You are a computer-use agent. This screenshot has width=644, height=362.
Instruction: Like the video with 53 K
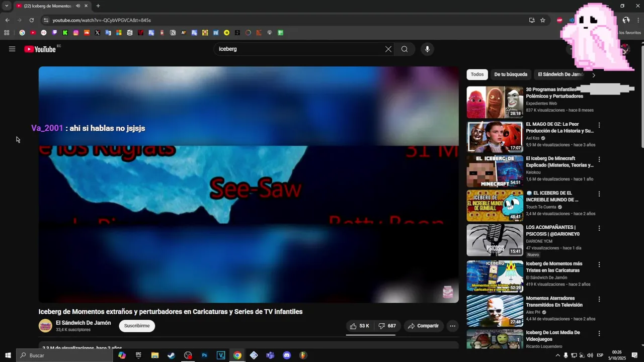360,326
